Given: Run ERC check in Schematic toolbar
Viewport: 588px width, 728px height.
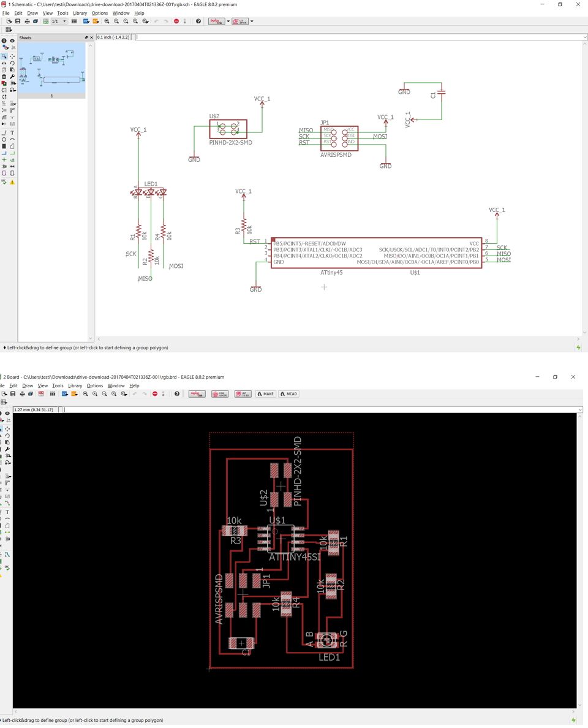Looking at the screenshot, I should (4, 182).
